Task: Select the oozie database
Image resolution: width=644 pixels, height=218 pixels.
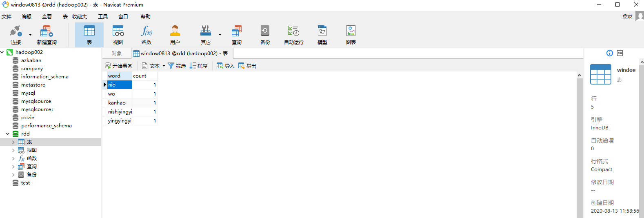Action: pyautogui.click(x=28, y=118)
